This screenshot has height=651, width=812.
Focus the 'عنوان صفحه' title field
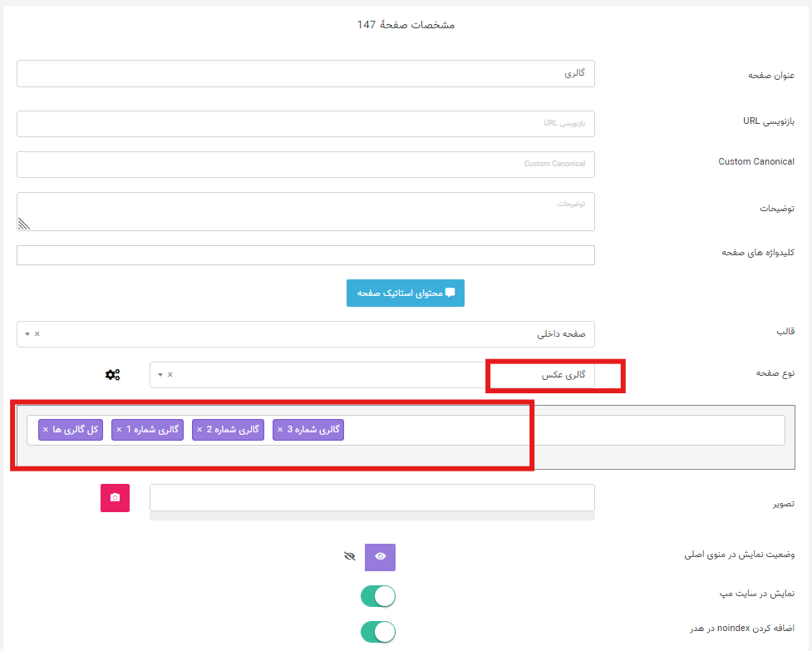coord(305,73)
